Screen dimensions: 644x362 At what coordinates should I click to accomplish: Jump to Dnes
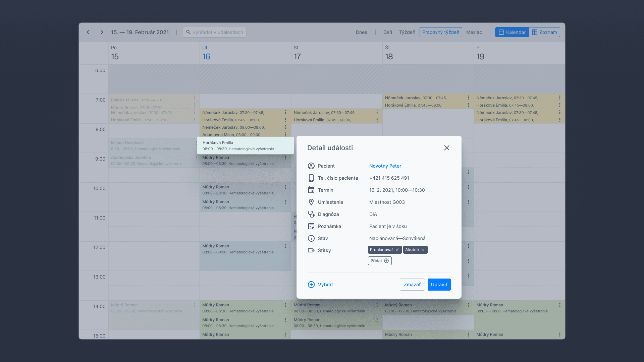tap(361, 32)
